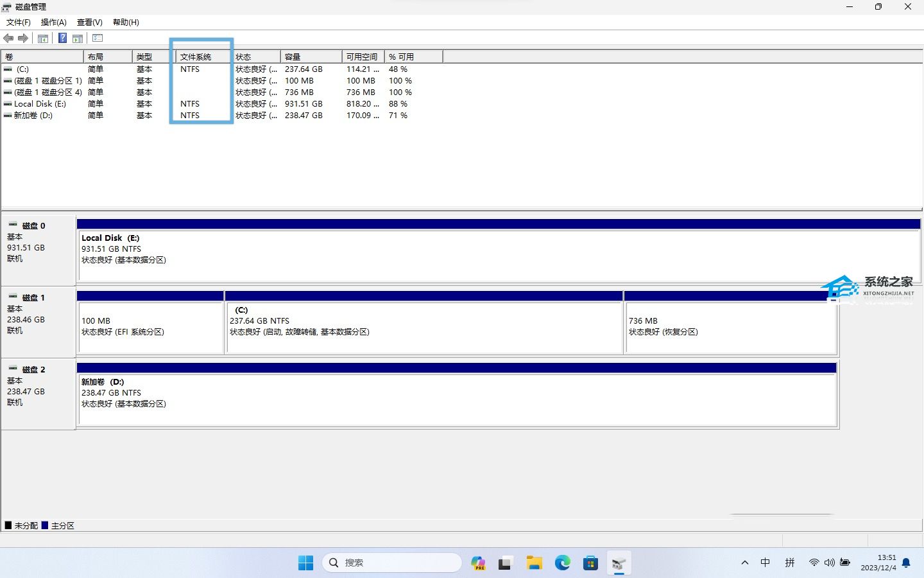Open the Start button on the taskbar
Image resolution: width=924 pixels, height=578 pixels.
pyautogui.click(x=306, y=563)
